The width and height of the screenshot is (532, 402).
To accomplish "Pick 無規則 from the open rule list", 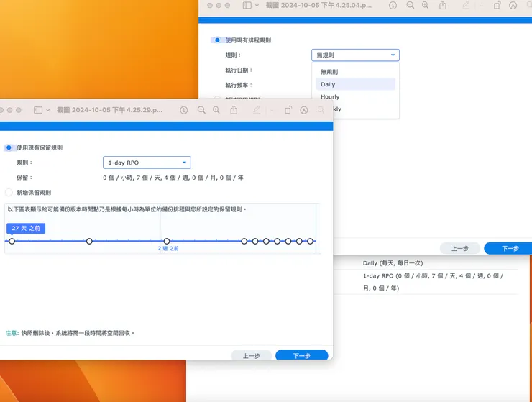I will click(355, 72).
